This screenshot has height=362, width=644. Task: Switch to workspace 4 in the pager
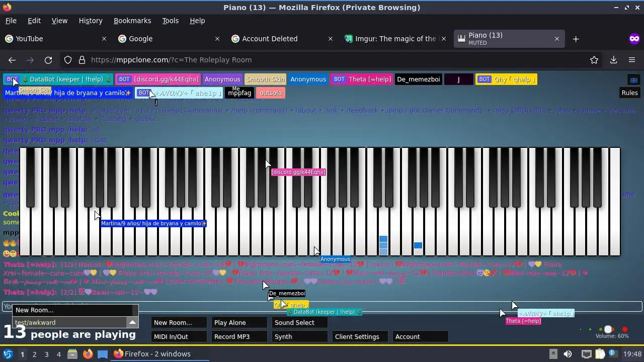(x=58, y=354)
